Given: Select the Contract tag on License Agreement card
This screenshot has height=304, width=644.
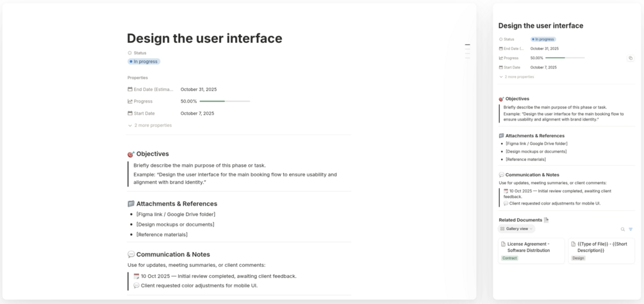Looking at the screenshot, I should [509, 258].
